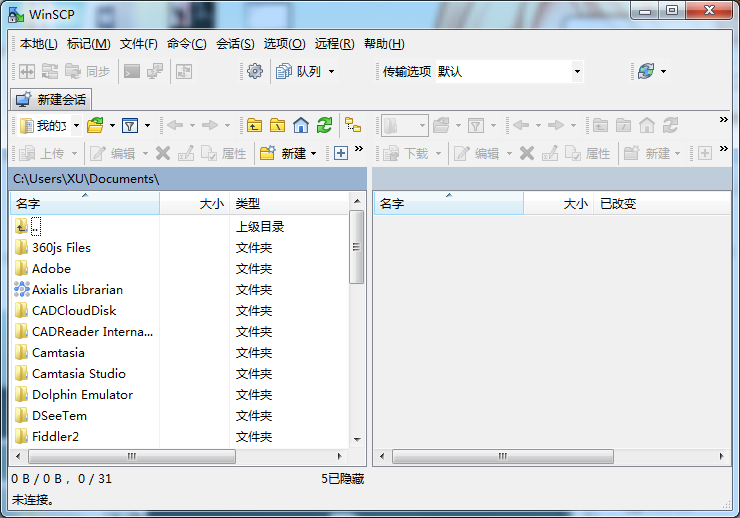
Task: Click the local directory tree icon
Action: pos(353,125)
